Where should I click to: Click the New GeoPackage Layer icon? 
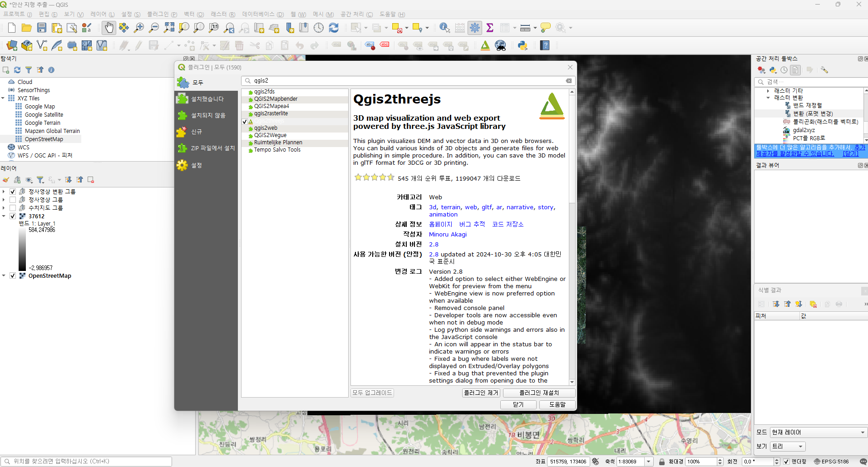coord(27,45)
